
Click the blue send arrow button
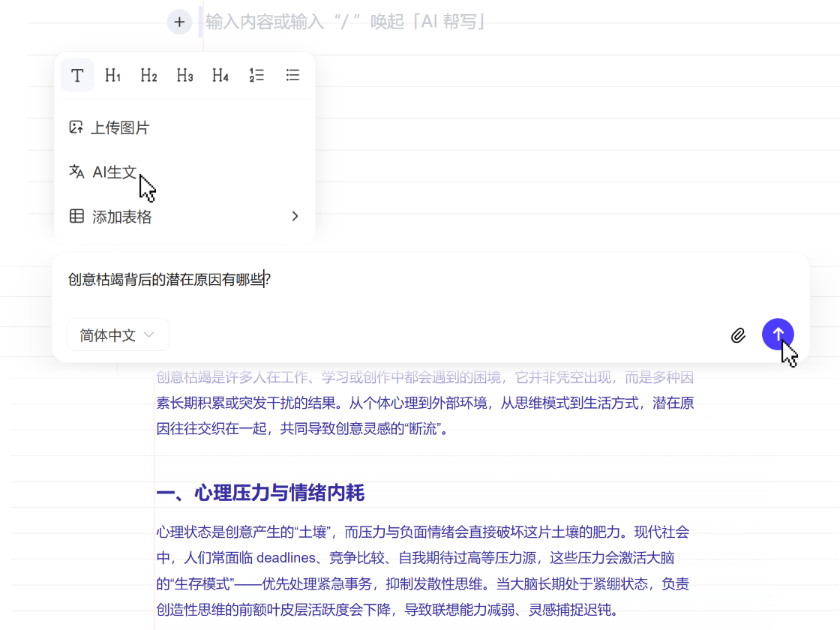point(778,334)
